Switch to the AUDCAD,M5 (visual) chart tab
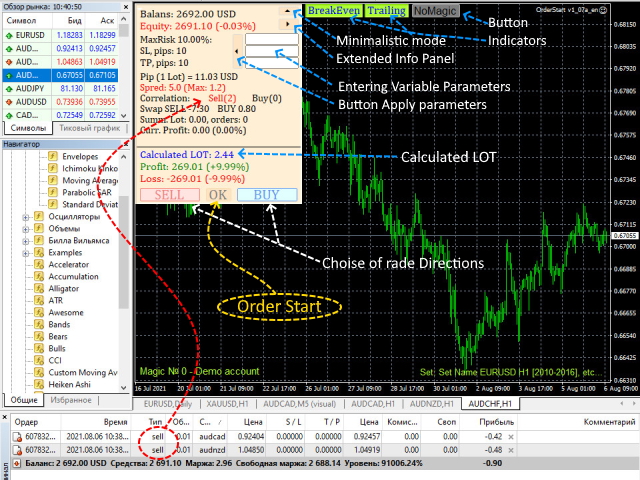 point(300,404)
